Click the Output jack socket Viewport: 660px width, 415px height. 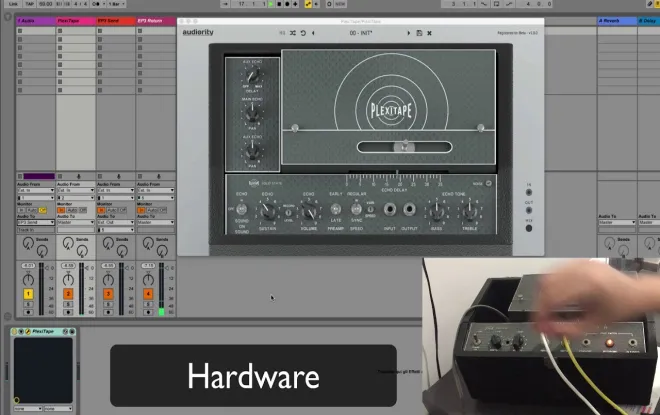409,209
